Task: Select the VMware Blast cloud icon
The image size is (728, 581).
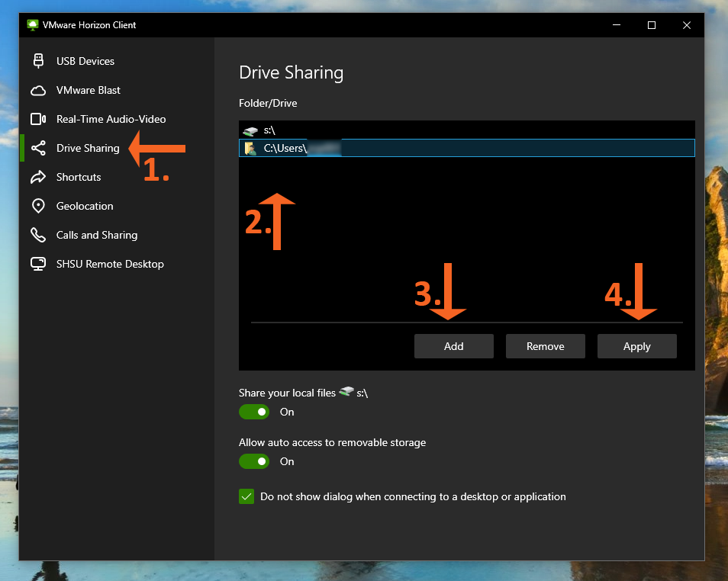Action: point(38,90)
